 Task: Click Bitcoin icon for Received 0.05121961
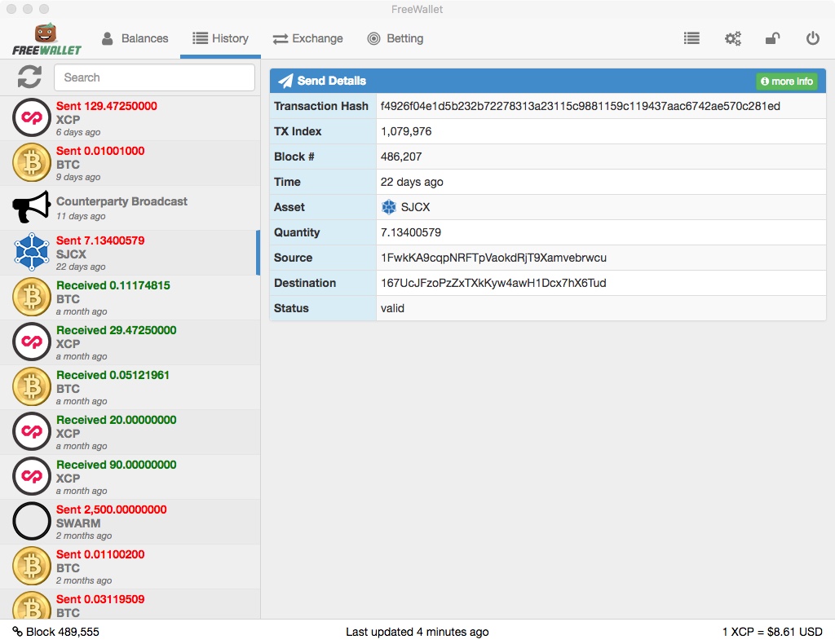pos(32,387)
